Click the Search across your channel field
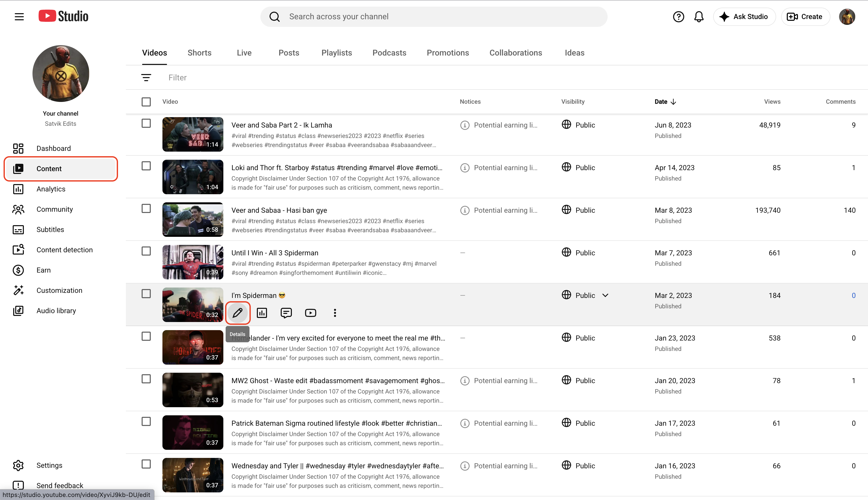Viewport: 868px width, 500px height. coord(433,16)
